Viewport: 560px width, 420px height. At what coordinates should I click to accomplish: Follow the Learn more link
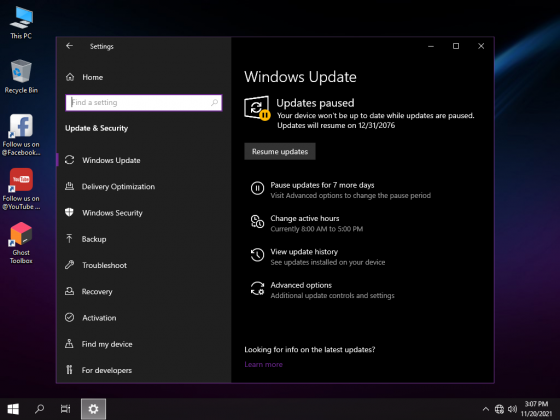264,364
